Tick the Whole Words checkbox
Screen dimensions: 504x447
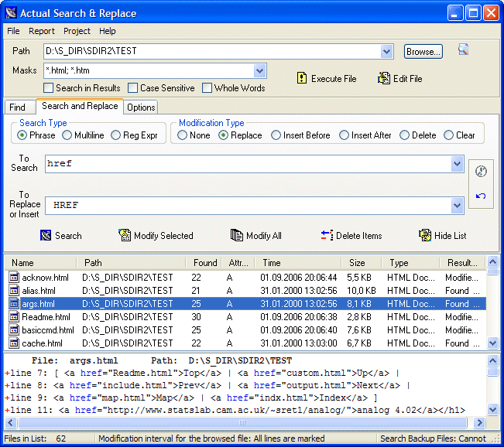coord(207,88)
